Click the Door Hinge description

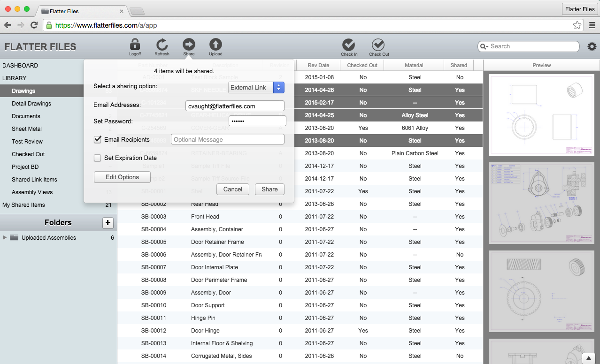pyautogui.click(x=205, y=331)
